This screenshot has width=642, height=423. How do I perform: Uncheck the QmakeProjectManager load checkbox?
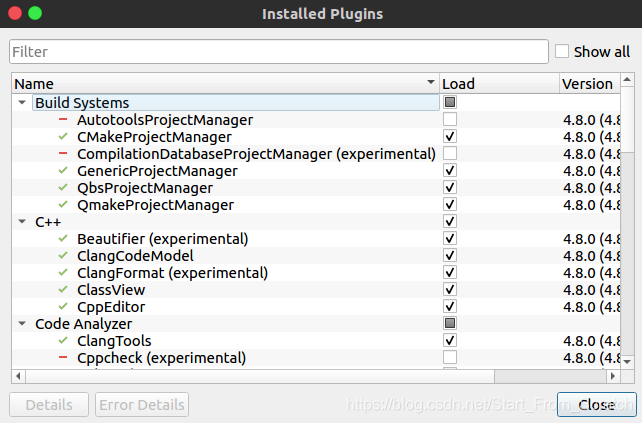(450, 204)
